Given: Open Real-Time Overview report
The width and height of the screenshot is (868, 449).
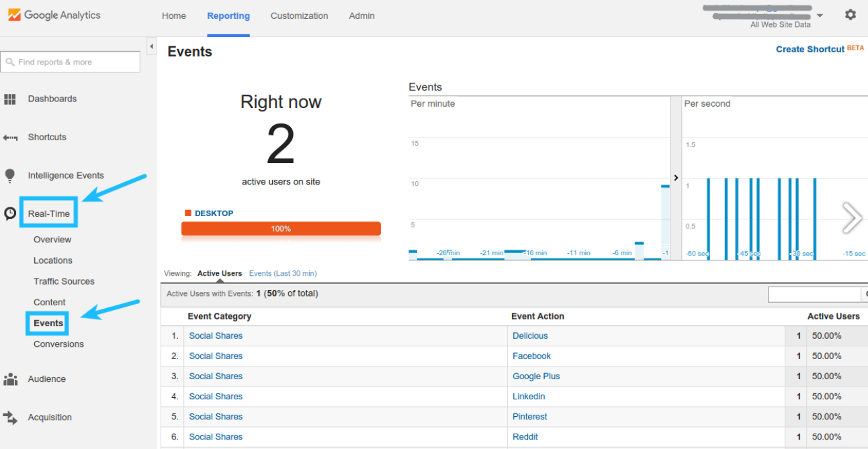Looking at the screenshot, I should click(x=52, y=240).
